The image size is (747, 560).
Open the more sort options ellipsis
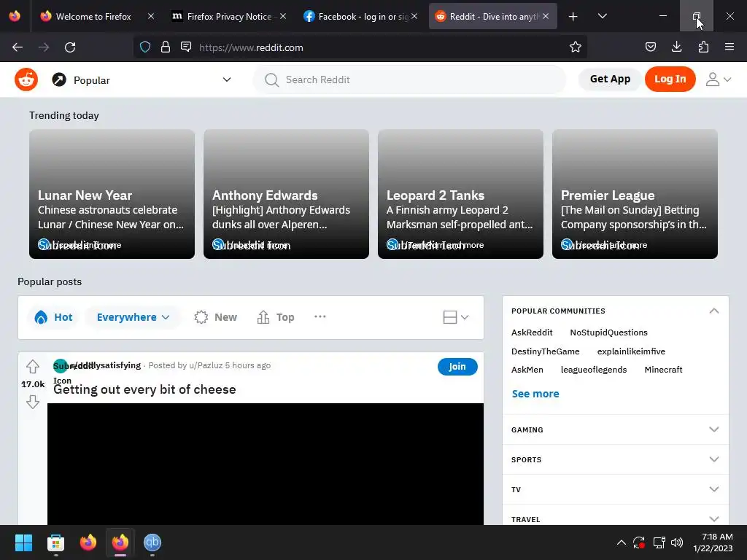(x=320, y=316)
